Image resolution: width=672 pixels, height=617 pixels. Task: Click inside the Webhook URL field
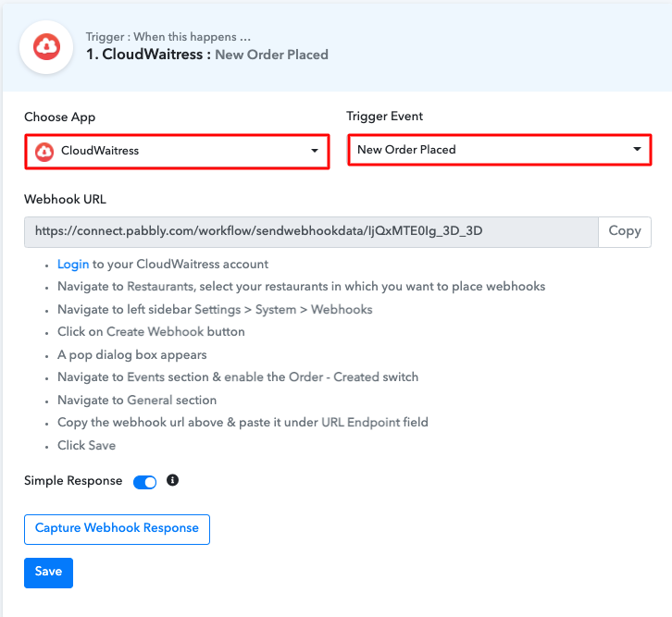pyautogui.click(x=311, y=231)
